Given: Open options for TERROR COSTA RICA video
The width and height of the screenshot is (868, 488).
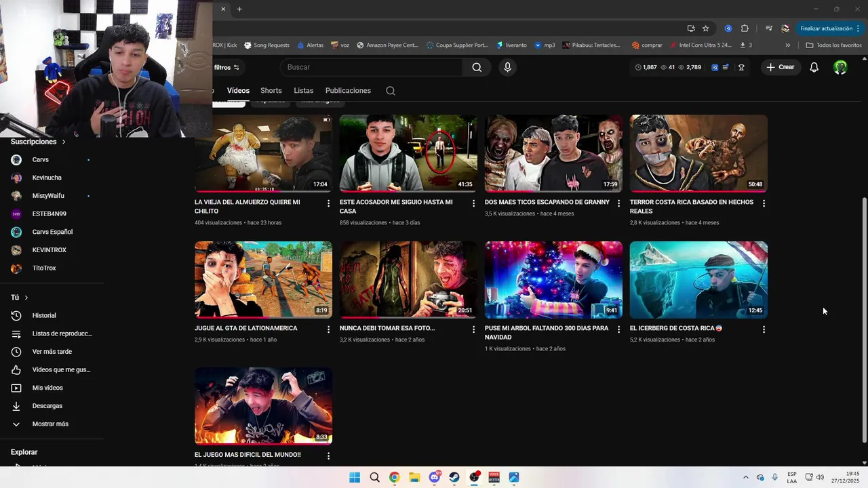Looking at the screenshot, I should click(x=764, y=203).
